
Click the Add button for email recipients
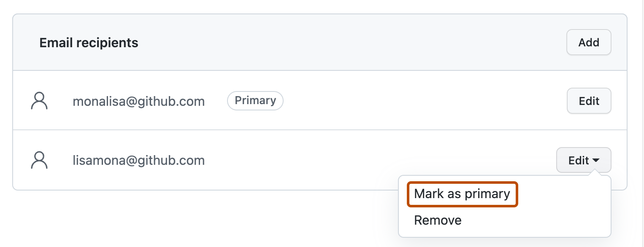pyautogui.click(x=589, y=42)
